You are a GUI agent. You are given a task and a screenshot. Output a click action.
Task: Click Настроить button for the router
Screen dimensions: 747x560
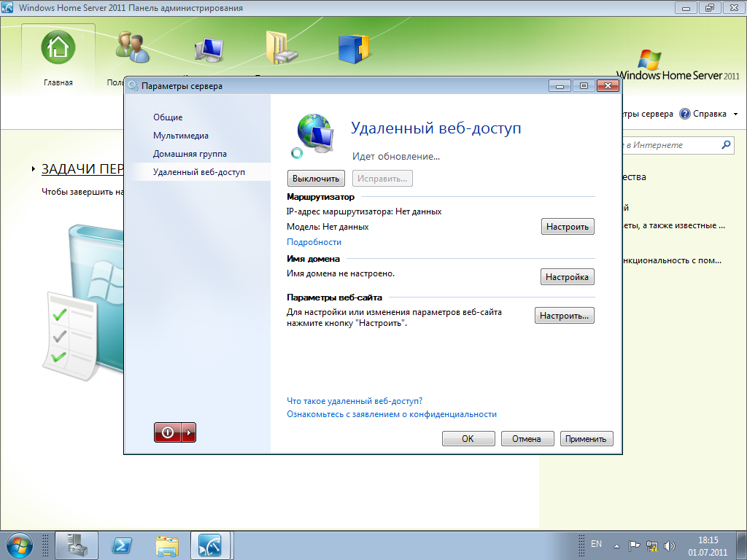(568, 227)
